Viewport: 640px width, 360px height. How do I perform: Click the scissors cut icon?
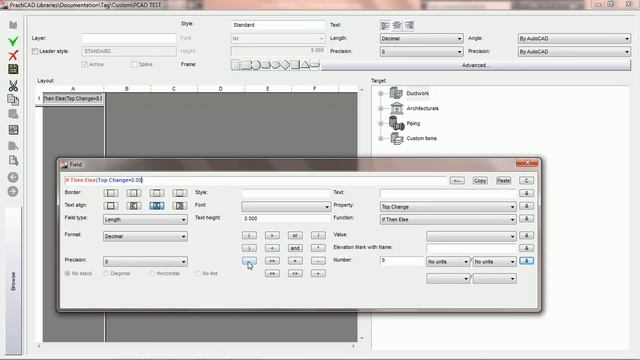13,86
